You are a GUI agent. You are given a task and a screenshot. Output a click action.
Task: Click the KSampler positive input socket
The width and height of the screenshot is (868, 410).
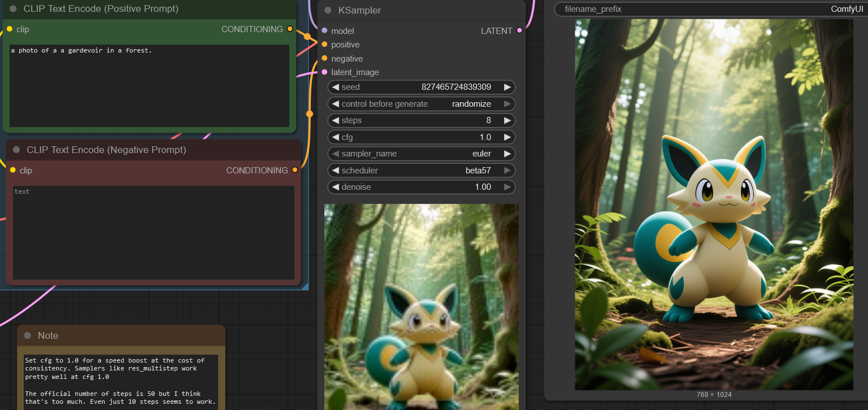click(x=324, y=44)
